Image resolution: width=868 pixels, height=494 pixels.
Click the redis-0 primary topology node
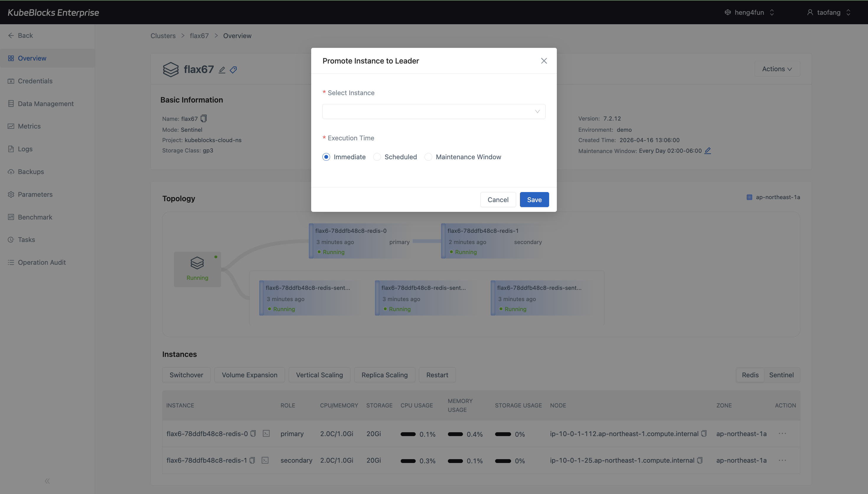click(x=360, y=241)
